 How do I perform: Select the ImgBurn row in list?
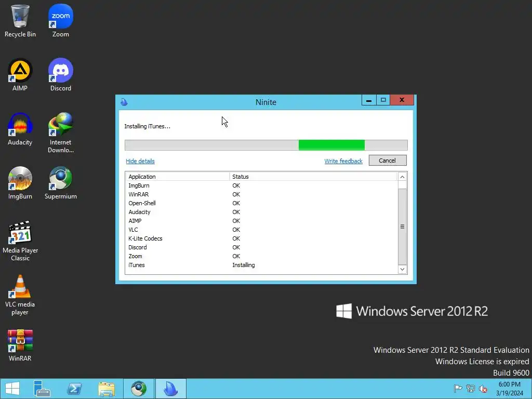261,185
